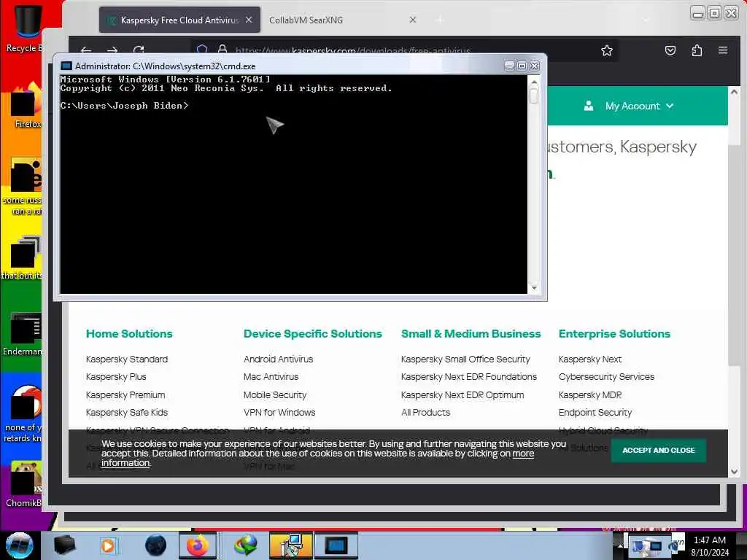Click ACCEPT AND CLOSE cookie button
The height and width of the screenshot is (560, 747).
(659, 450)
